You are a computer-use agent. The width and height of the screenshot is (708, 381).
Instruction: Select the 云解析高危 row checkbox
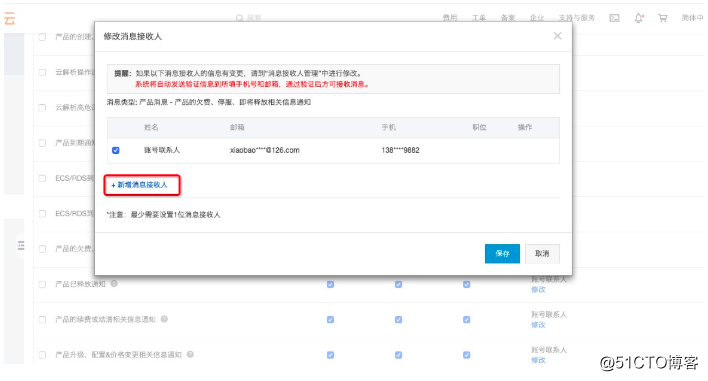(x=42, y=107)
